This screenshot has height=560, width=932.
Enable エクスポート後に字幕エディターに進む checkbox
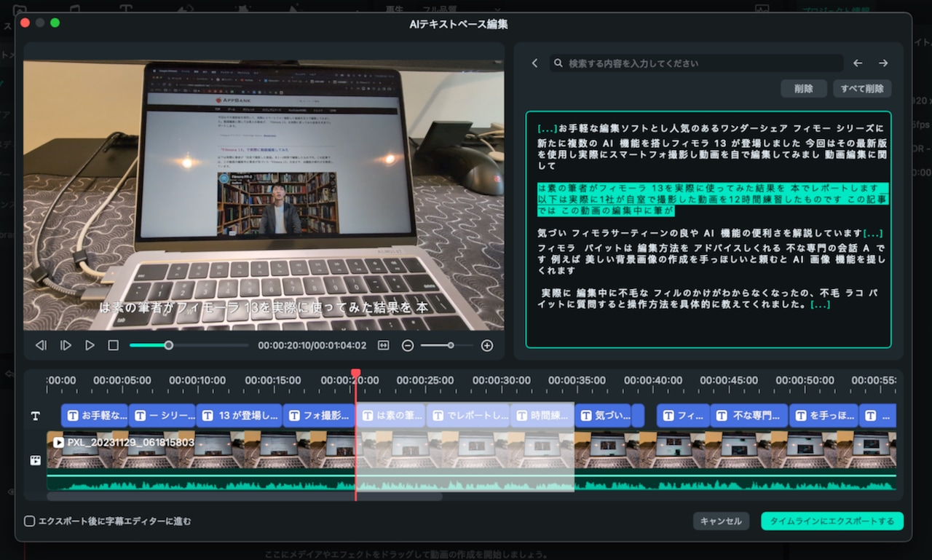coord(30,521)
